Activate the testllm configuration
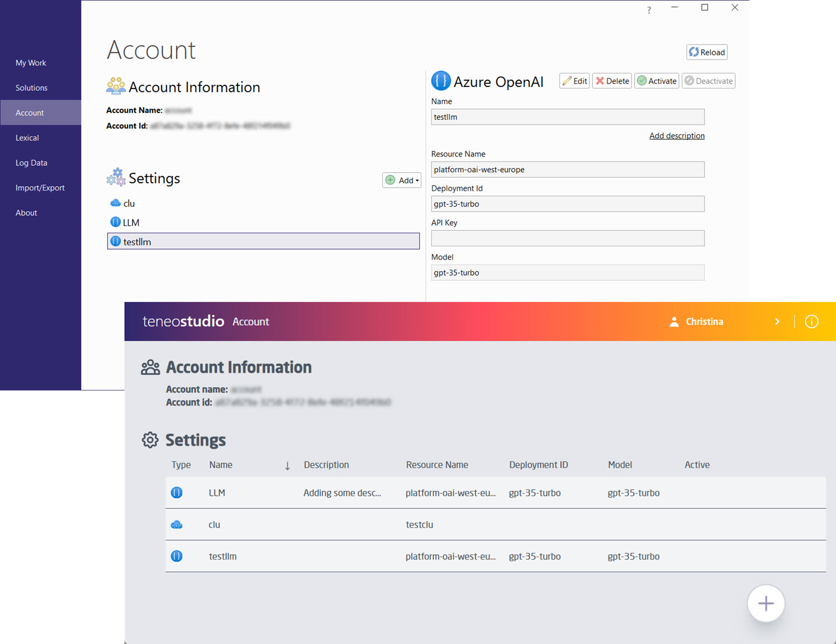The width and height of the screenshot is (836, 644). pyautogui.click(x=657, y=81)
